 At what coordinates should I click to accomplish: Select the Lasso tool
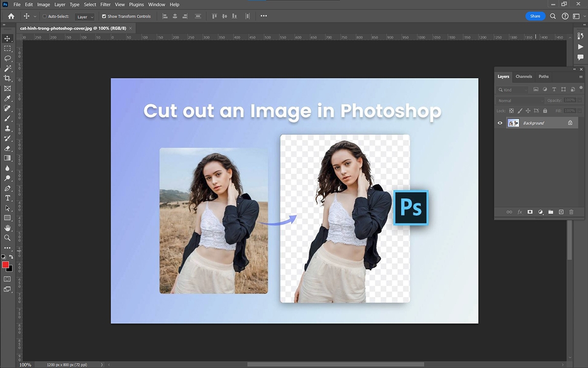tap(7, 58)
